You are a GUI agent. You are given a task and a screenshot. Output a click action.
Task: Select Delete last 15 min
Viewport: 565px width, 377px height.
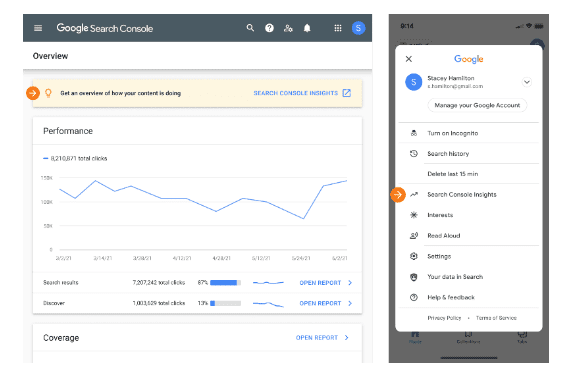[x=468, y=174]
